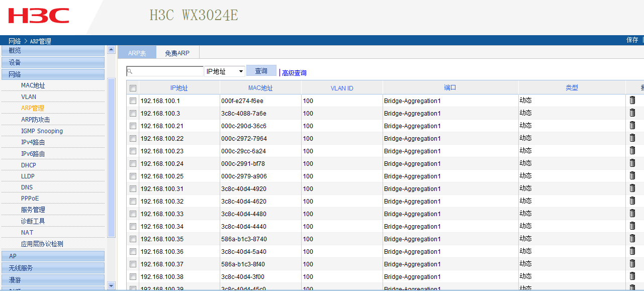644x292 pixels.
Task: Open IPv6路由 in the sidebar
Action: point(33,154)
